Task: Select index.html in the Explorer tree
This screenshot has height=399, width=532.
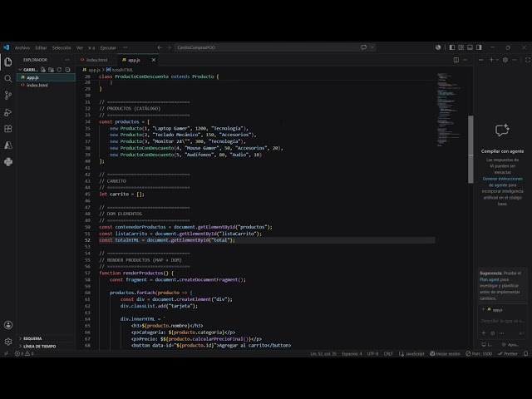Action: (x=46, y=85)
